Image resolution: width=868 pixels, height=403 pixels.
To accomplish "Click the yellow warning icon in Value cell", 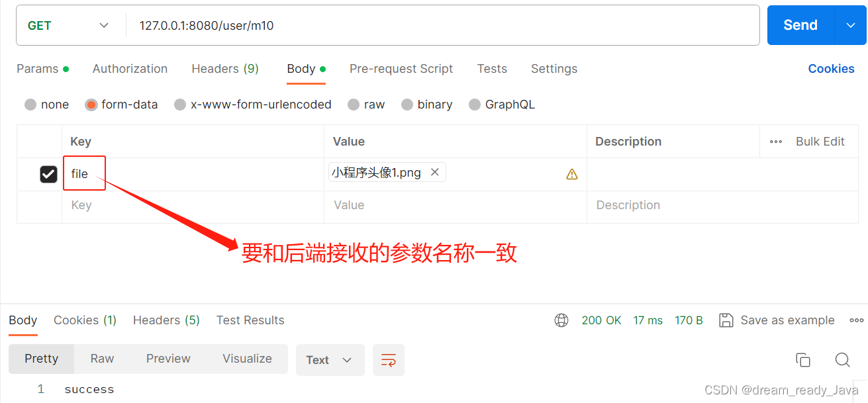I will coord(572,174).
